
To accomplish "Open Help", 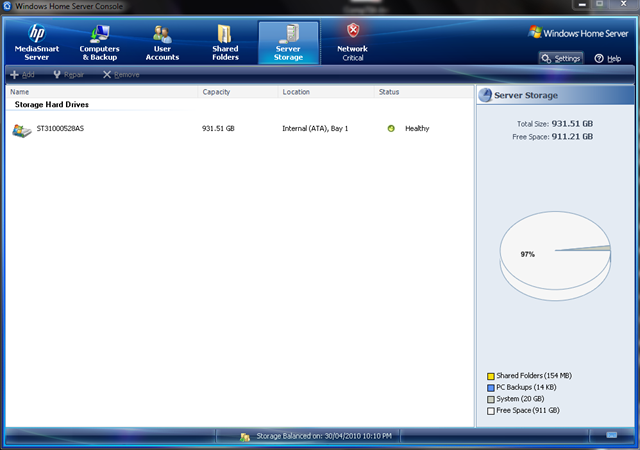I will (x=608, y=58).
